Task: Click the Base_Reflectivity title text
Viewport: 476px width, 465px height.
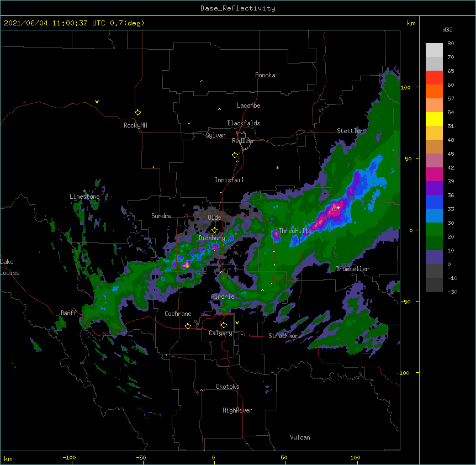Action: (x=238, y=8)
